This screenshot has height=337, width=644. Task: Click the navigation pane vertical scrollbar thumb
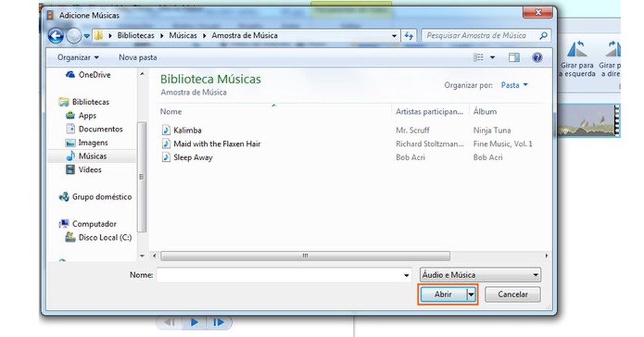coord(142,177)
